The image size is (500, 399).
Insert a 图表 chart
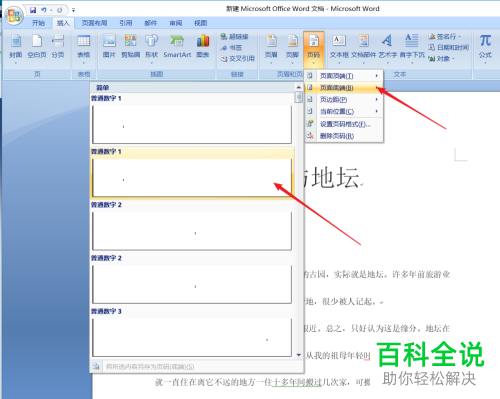[x=203, y=47]
